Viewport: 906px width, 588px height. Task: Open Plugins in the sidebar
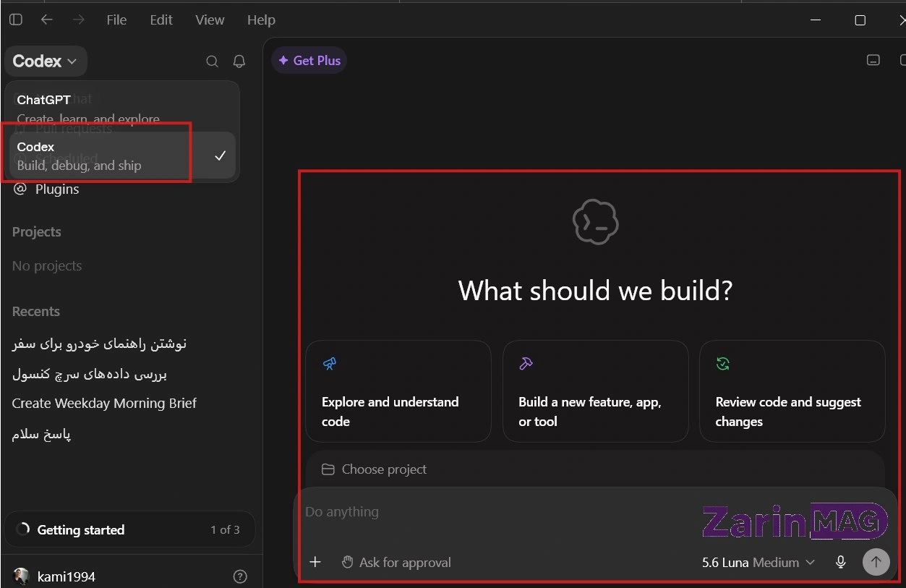pos(47,189)
